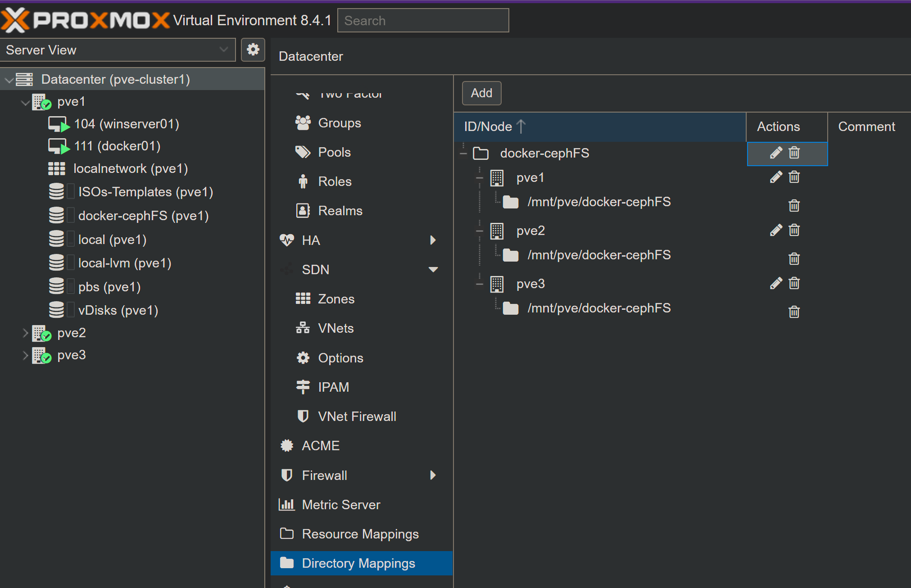911x588 pixels.
Task: Sort by the ID/Node column header
Action: click(x=600, y=127)
